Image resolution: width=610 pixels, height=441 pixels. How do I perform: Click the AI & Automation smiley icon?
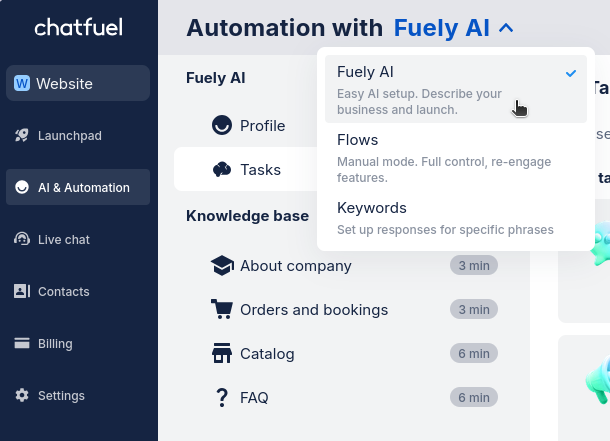pos(22,187)
